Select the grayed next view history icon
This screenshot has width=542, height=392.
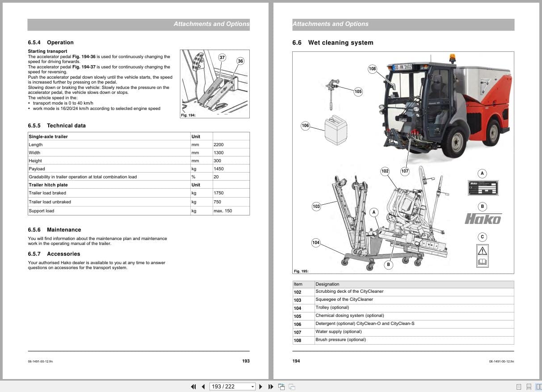(x=291, y=386)
